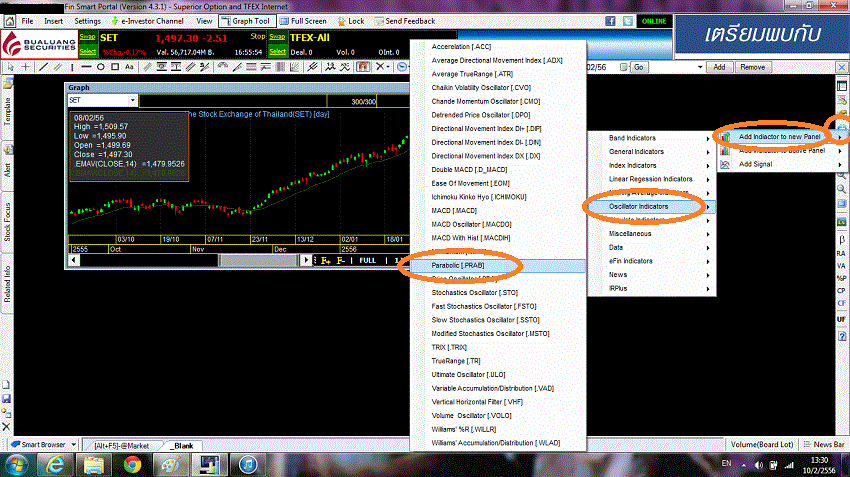The image size is (850, 477).
Task: Expand the Add Signal submenu
Action: click(782, 164)
